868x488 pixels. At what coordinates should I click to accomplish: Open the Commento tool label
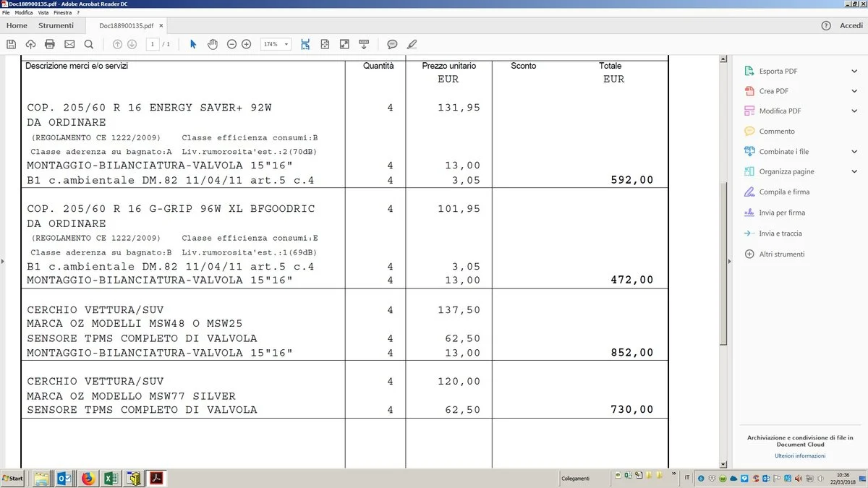[x=777, y=132]
